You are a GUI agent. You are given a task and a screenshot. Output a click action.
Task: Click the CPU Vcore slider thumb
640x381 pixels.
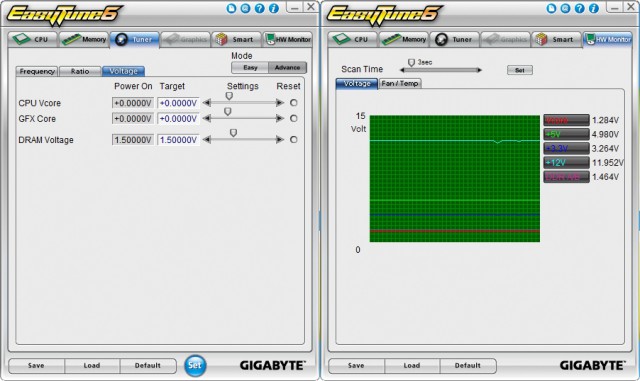point(229,96)
